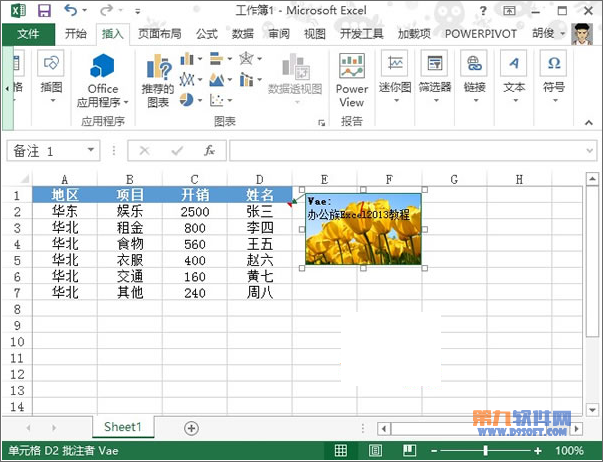The width and height of the screenshot is (603, 462).
Task: Open the pie chart dropdown arrow
Action: tap(200, 100)
